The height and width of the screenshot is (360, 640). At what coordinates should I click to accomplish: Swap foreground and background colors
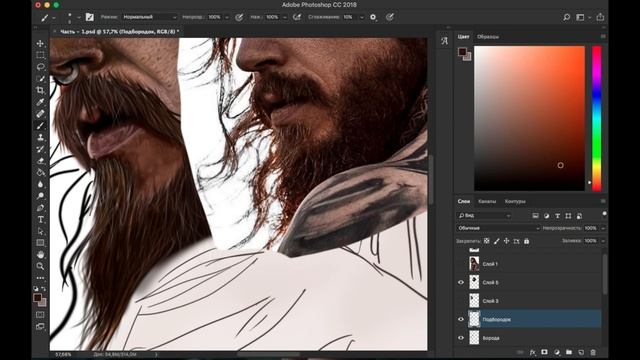tap(44, 289)
